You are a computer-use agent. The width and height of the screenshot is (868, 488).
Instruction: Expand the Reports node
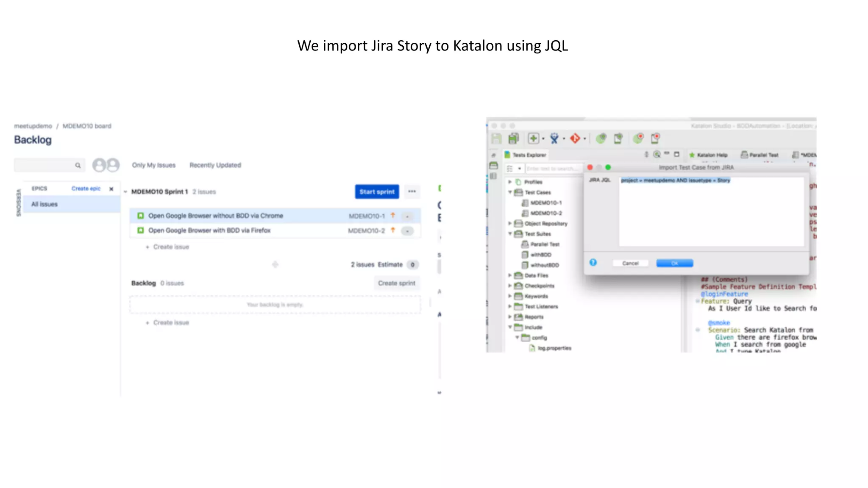510,317
